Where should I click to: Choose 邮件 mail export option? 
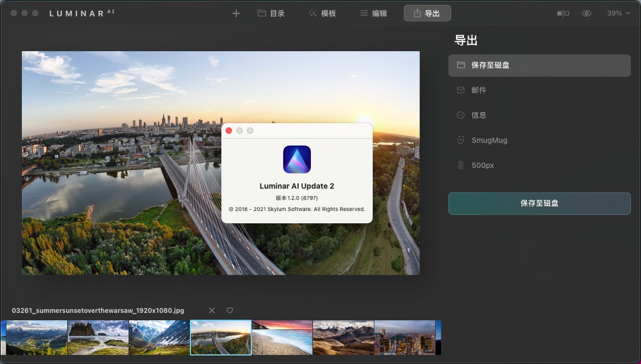click(539, 90)
